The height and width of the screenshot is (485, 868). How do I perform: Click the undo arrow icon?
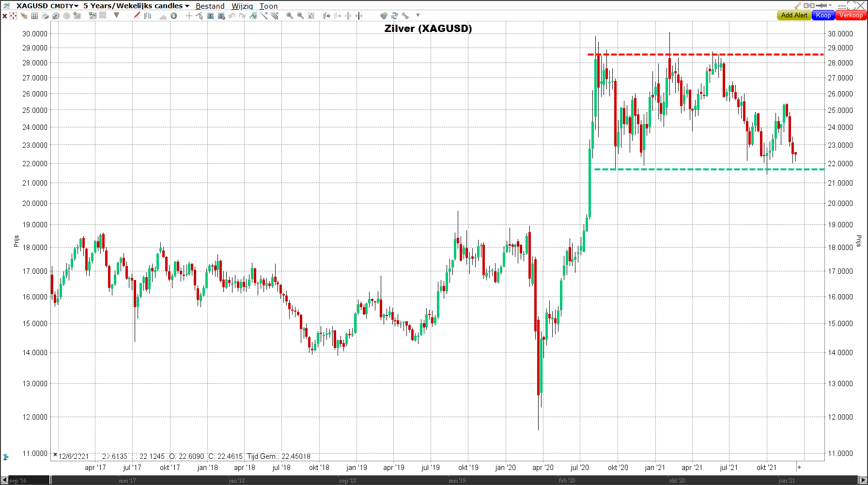coord(232,16)
